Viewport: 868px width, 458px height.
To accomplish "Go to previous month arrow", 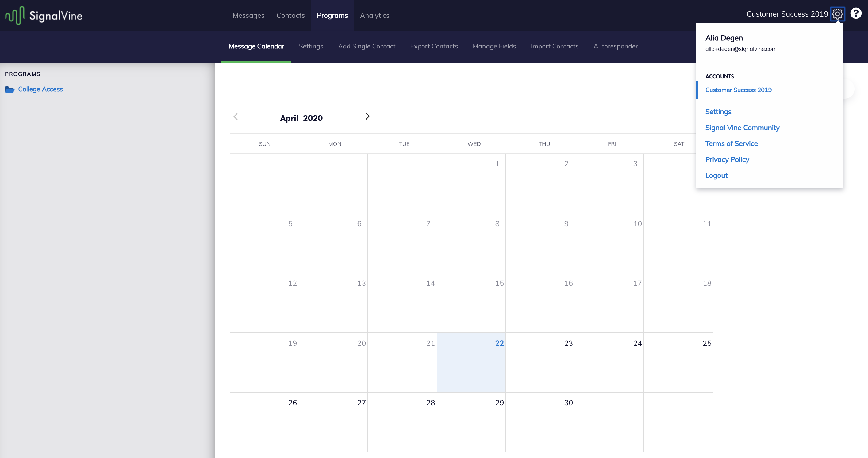I will pyautogui.click(x=236, y=116).
